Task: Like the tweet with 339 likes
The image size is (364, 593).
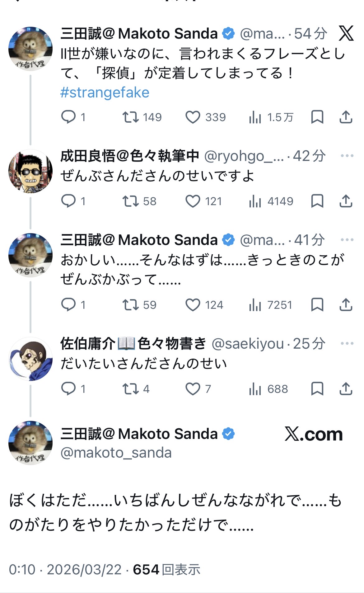Action: tap(193, 117)
